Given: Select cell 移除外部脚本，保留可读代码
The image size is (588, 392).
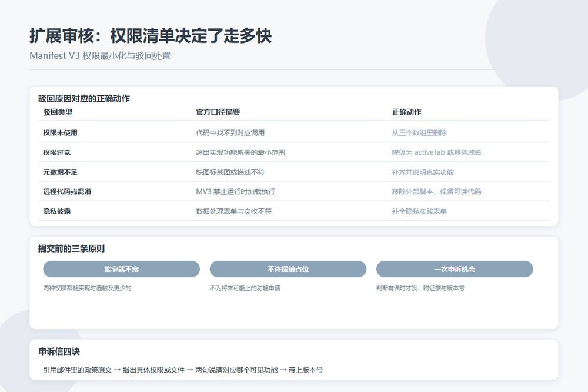Looking at the screenshot, I should click(436, 191).
